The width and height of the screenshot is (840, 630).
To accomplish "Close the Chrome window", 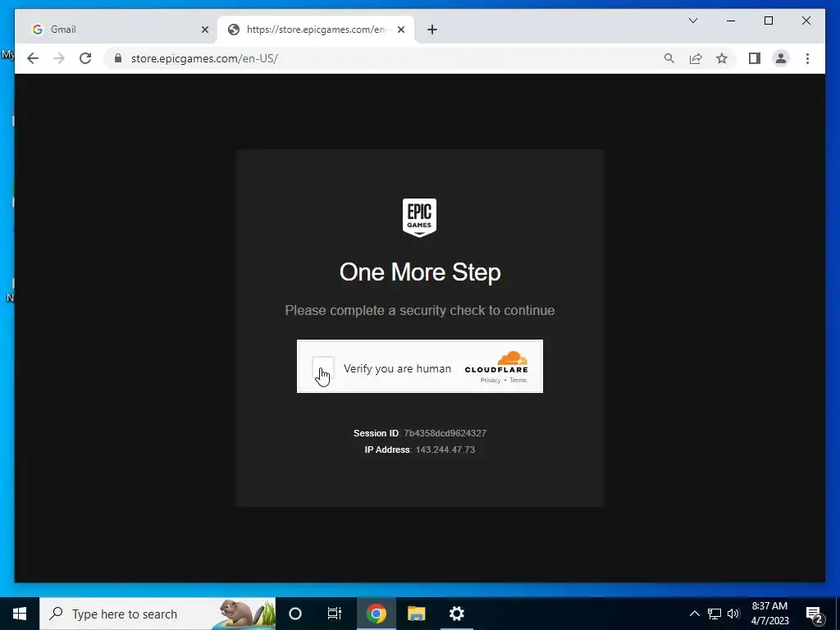I will (806, 21).
